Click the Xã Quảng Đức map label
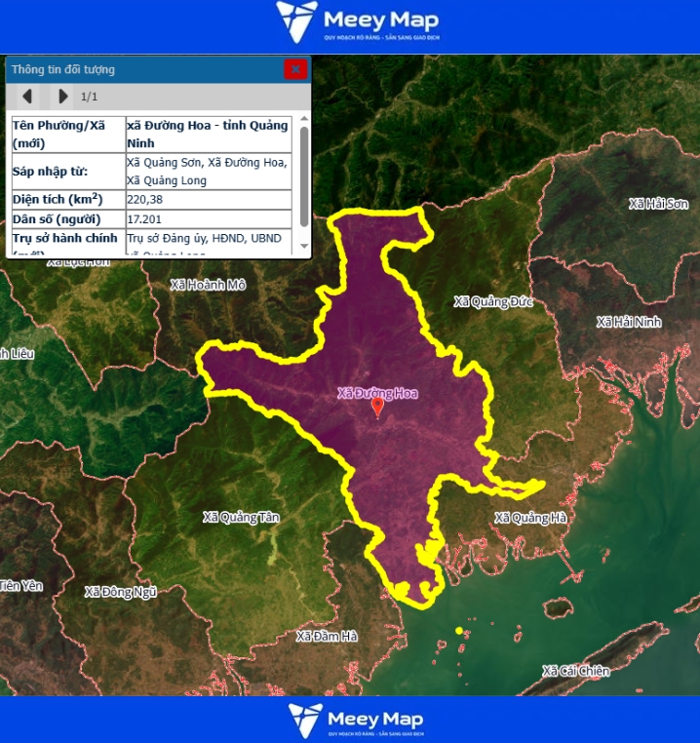This screenshot has height=743, width=700. [493, 301]
